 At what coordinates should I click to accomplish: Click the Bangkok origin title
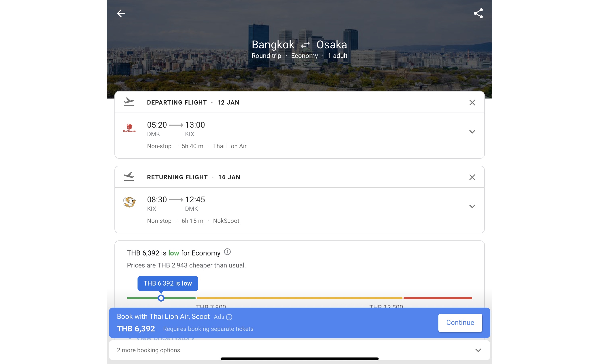273,45
